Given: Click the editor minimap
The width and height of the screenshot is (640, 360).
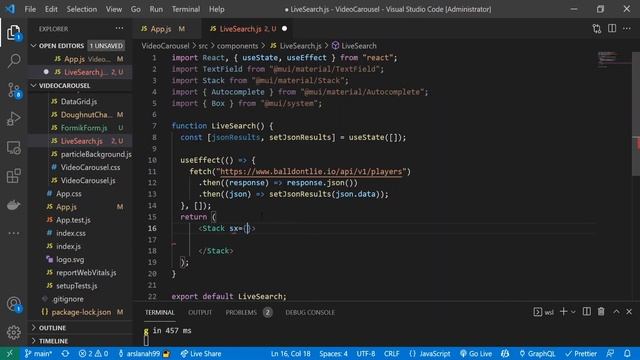Looking at the screenshot, I should click(613, 59).
